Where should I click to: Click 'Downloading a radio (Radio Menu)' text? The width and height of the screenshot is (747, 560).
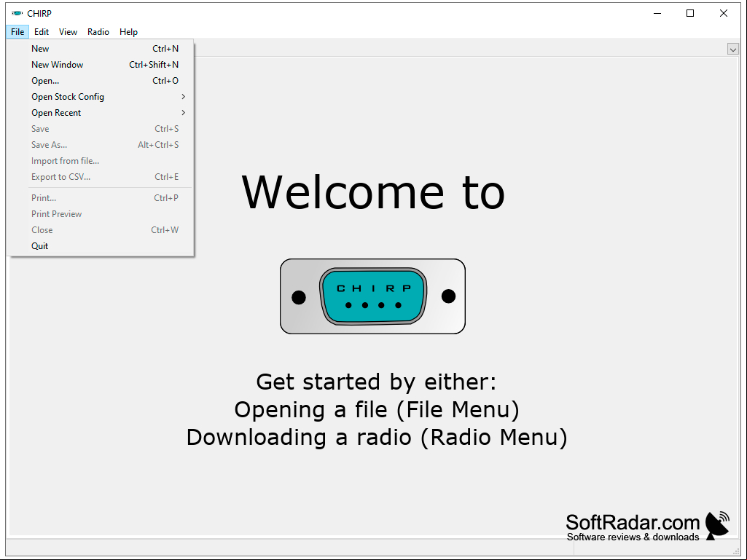pyautogui.click(x=377, y=437)
